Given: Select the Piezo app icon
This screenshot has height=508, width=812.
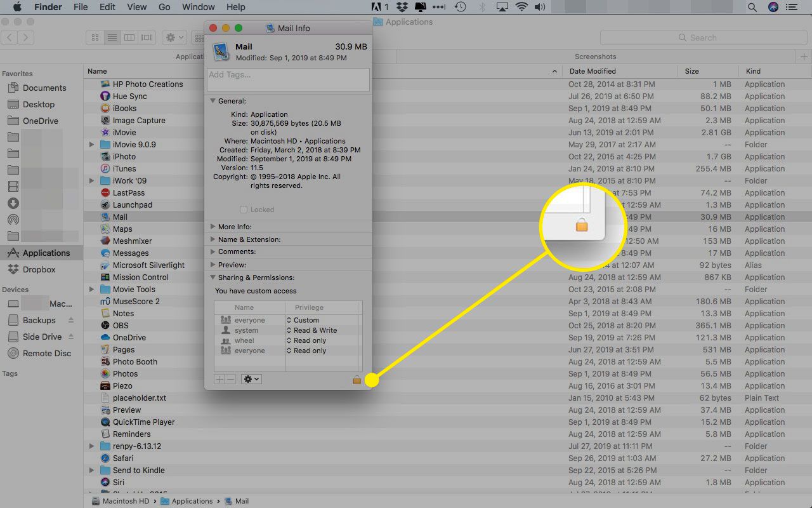Looking at the screenshot, I should (105, 386).
